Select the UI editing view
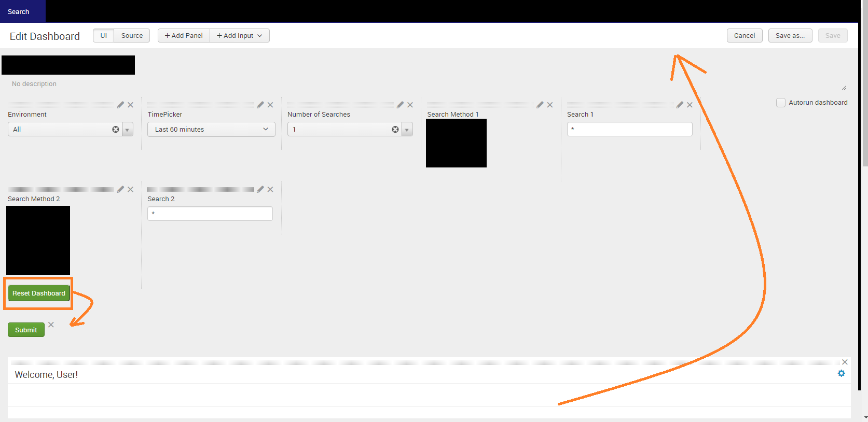 [104, 36]
